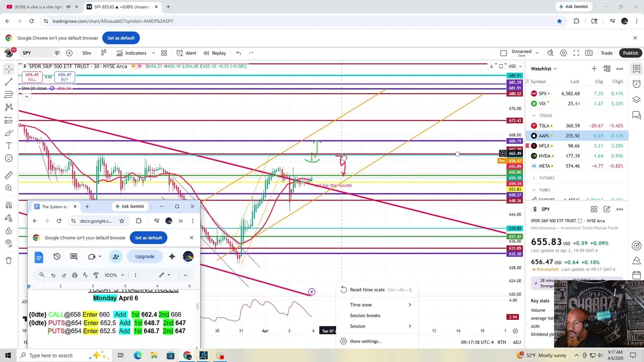
Task: Open the chats panel icon
Action: [636, 116]
